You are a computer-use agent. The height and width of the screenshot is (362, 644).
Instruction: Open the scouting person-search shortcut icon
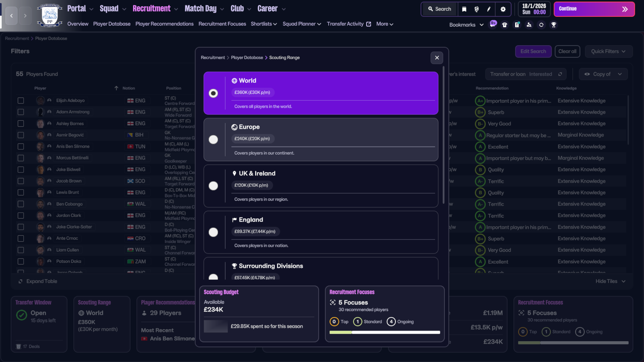[x=529, y=25]
